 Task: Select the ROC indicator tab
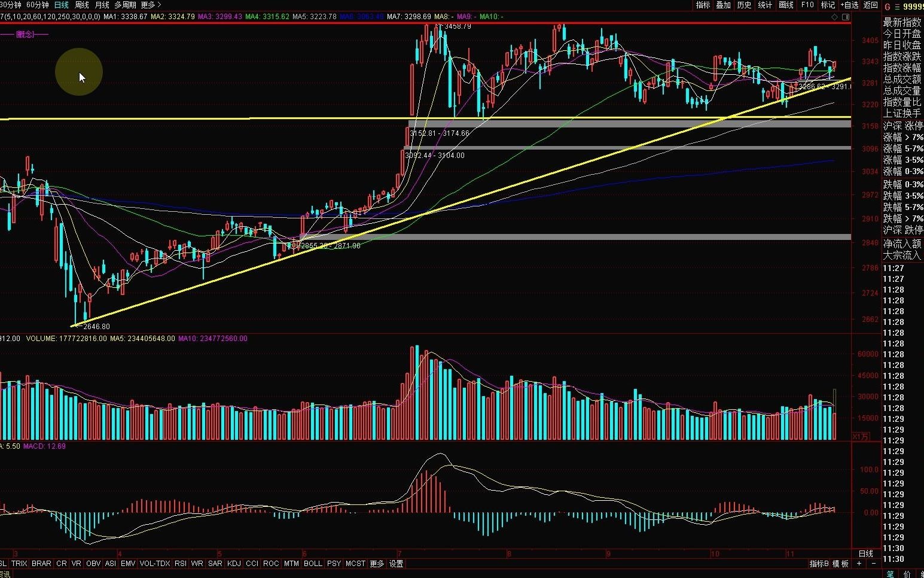[271, 564]
